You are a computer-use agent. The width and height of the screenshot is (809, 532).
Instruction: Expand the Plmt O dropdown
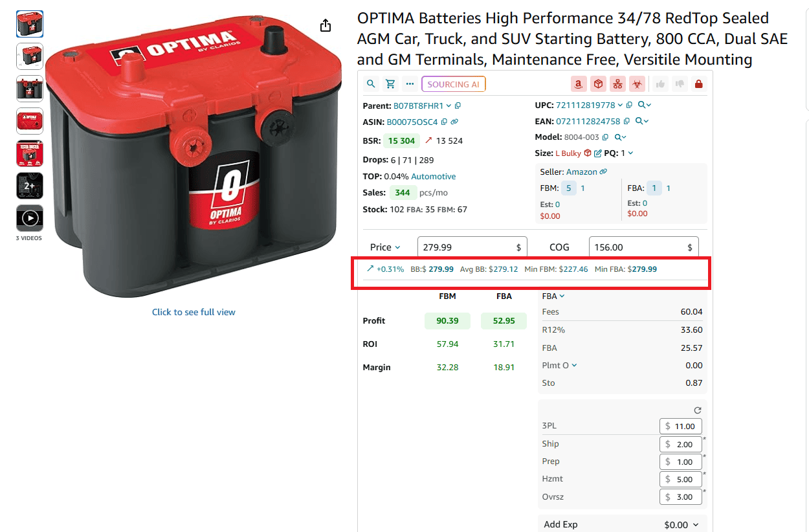coord(575,364)
